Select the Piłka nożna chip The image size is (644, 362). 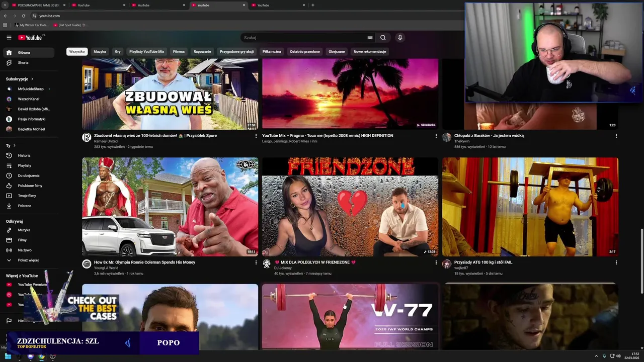click(272, 51)
